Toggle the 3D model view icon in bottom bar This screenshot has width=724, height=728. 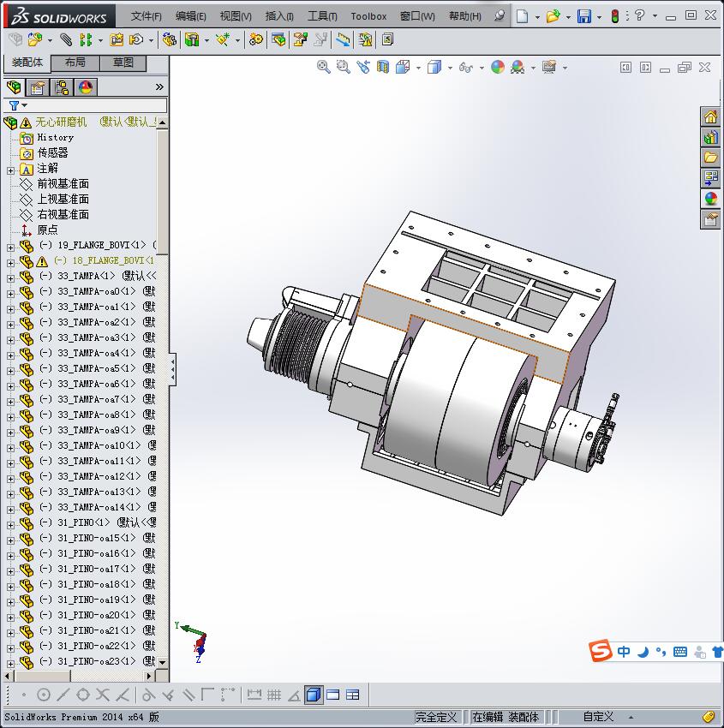point(314,695)
